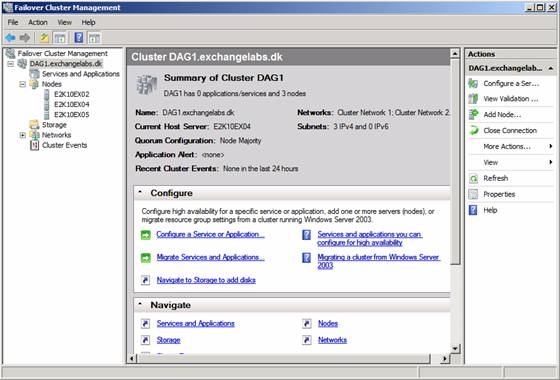Click the Nodes folder icon in tree
The image size is (560, 380).
tap(34, 84)
